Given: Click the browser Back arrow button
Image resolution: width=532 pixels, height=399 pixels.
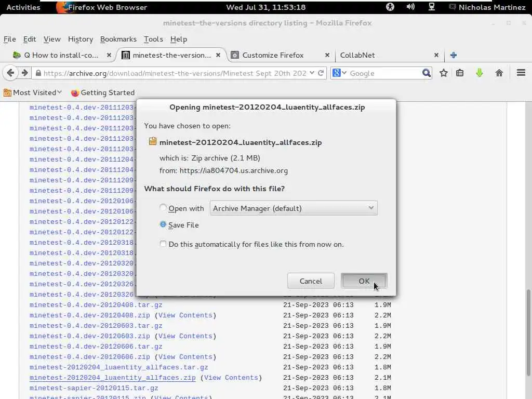Looking at the screenshot, I should coord(10,73).
